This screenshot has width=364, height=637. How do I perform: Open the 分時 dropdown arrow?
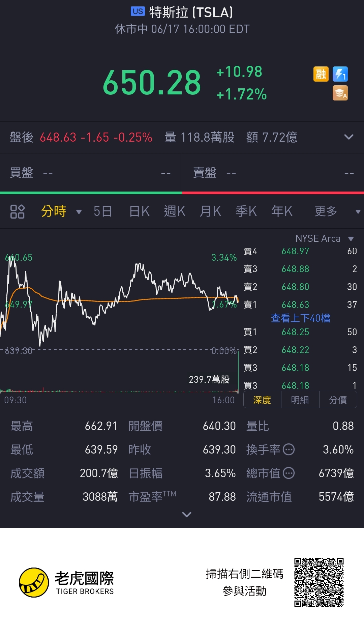79,212
